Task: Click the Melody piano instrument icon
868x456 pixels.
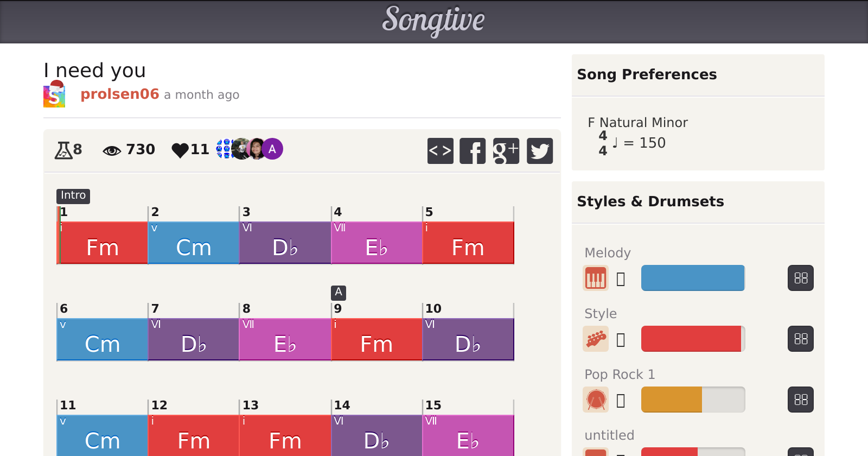Action: point(595,278)
